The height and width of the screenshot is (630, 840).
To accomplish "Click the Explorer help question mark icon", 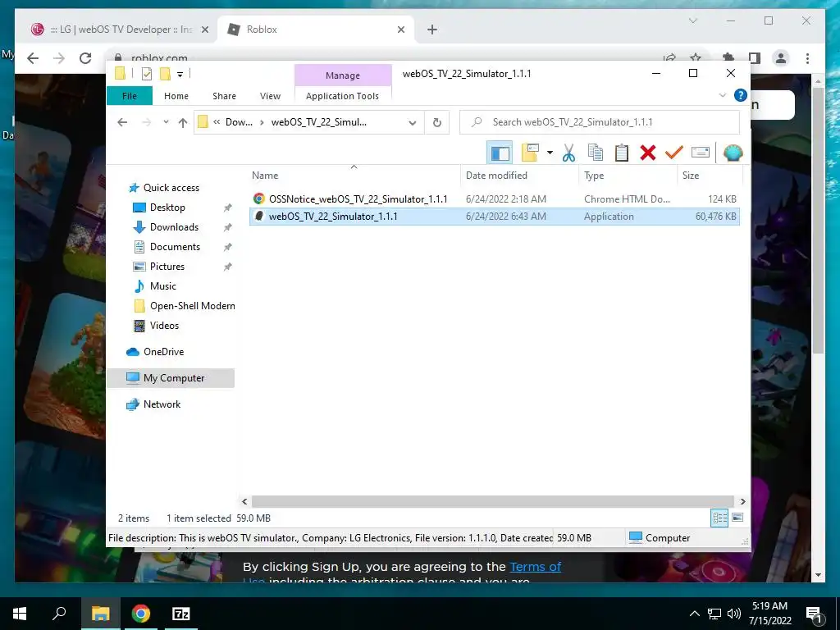I will [741, 95].
